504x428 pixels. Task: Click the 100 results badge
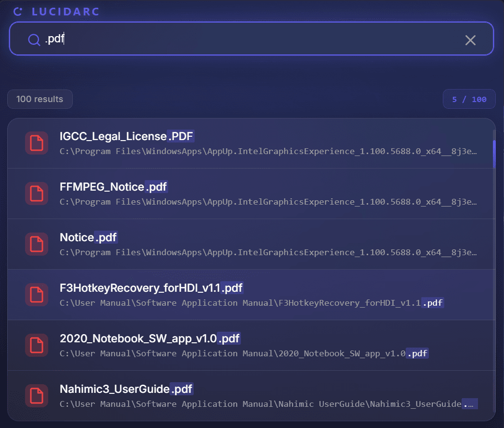pyautogui.click(x=40, y=99)
